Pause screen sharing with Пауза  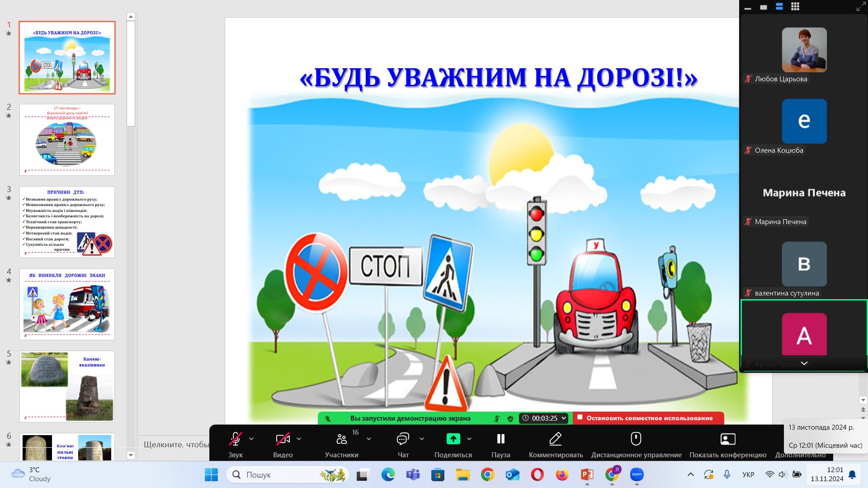[500, 439]
